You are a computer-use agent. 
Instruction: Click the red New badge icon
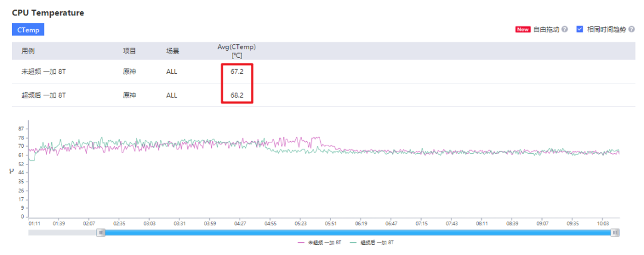[x=523, y=30]
